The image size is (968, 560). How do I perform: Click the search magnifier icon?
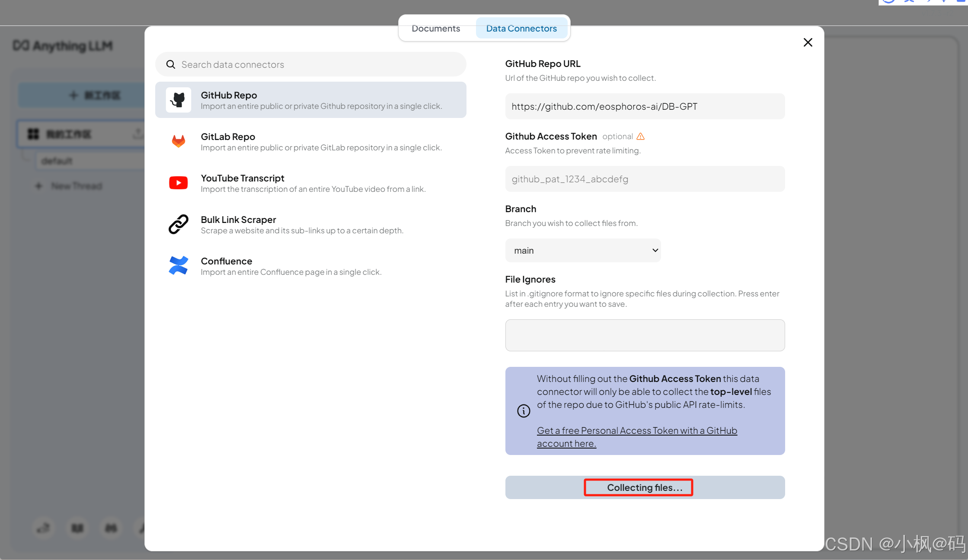click(x=171, y=64)
